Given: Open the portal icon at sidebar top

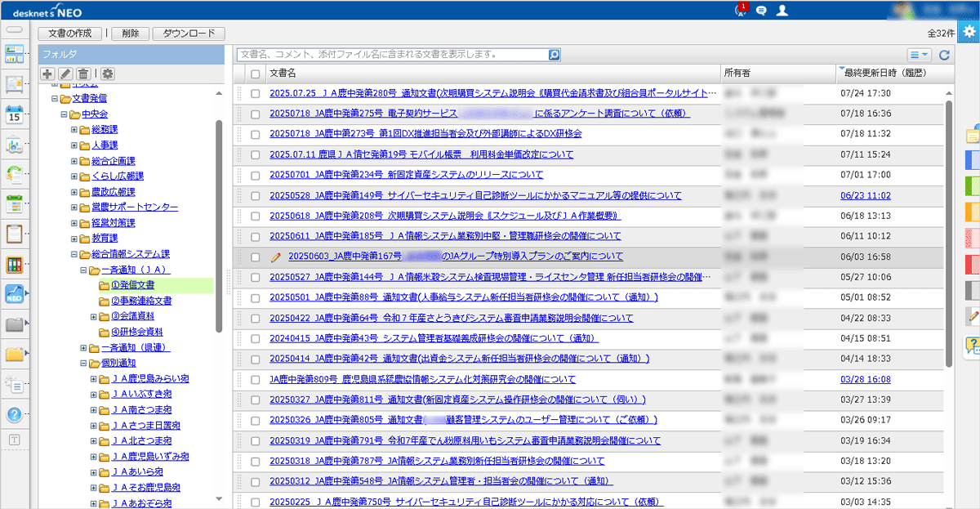Looking at the screenshot, I should click(14, 55).
